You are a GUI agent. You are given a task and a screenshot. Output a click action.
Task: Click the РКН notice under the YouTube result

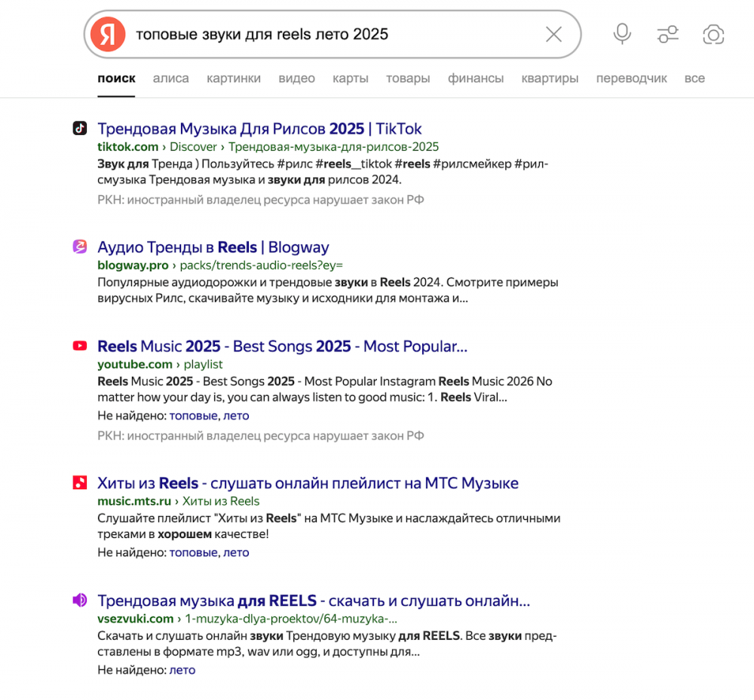click(261, 436)
